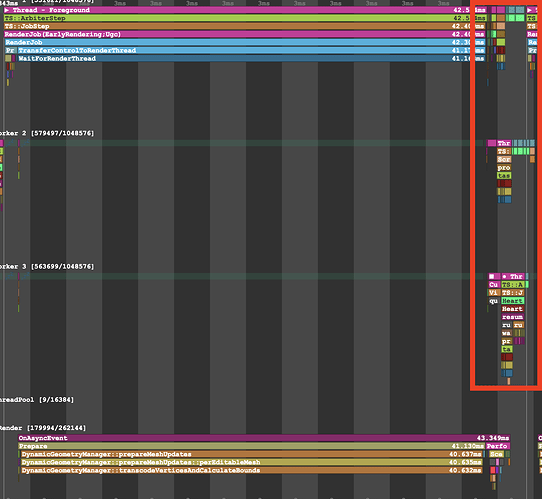Click the green Sce bar in Render
The image size is (542, 499).
(497, 454)
